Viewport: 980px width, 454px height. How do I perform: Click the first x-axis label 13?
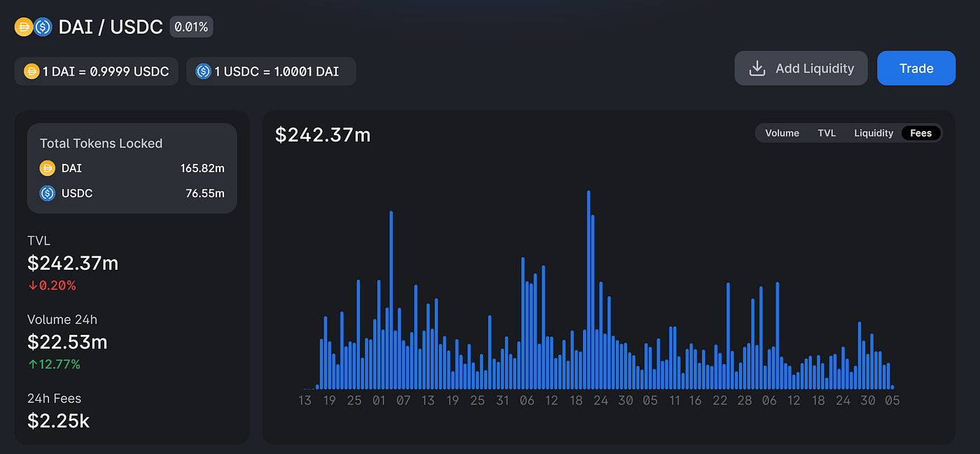304,401
